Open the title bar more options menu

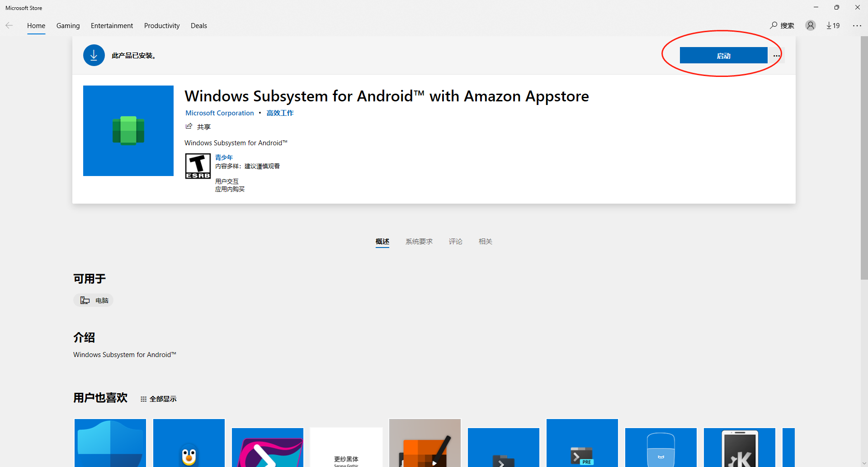(858, 25)
